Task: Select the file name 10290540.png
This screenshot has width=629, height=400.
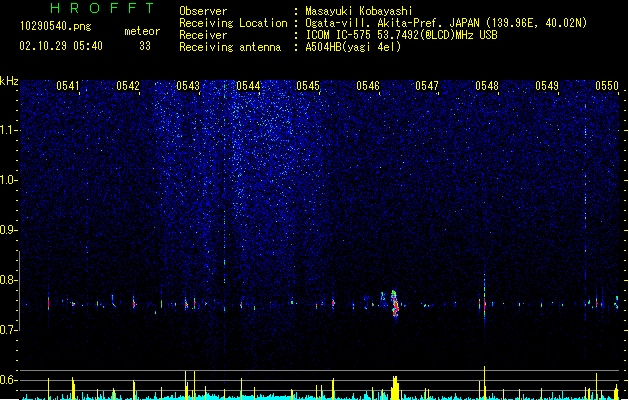Action: (x=56, y=26)
